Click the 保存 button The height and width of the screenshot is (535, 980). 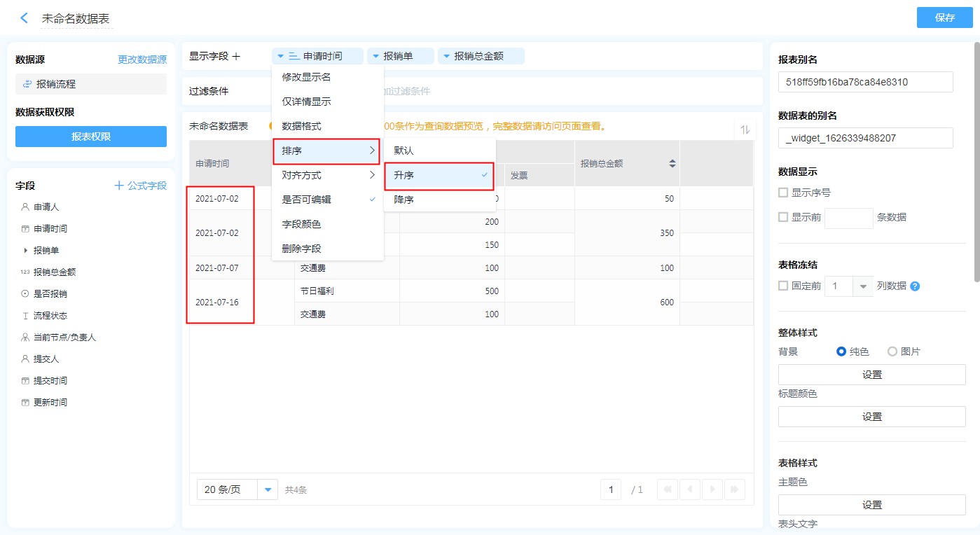click(944, 18)
